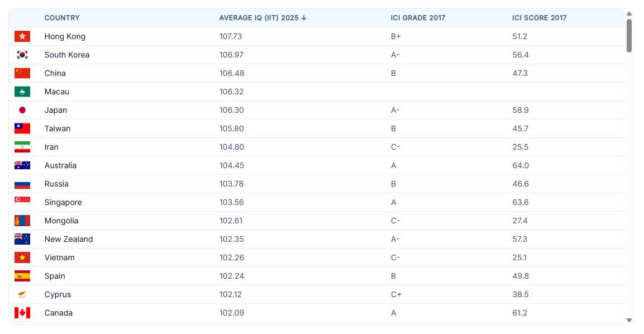Viewport: 644px width, 334px height.
Task: Click Australia's 104.45 IQ value
Action: (x=232, y=165)
